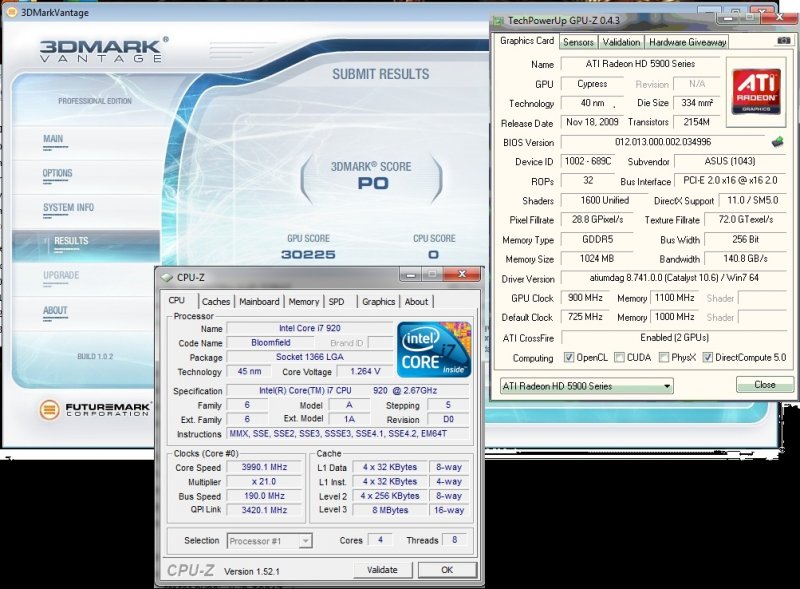The height and width of the screenshot is (589, 800).
Task: Click the Driver Version atiumdag value
Action: pyautogui.click(x=674, y=278)
